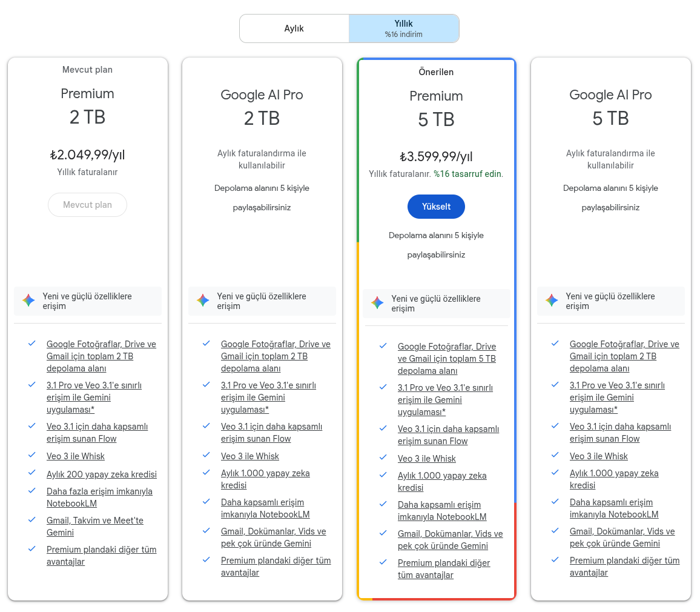Open 'Gmail, Dokümanlar, Vids' link in Premium 5 TB
This screenshot has width=700, height=612.
(451, 540)
